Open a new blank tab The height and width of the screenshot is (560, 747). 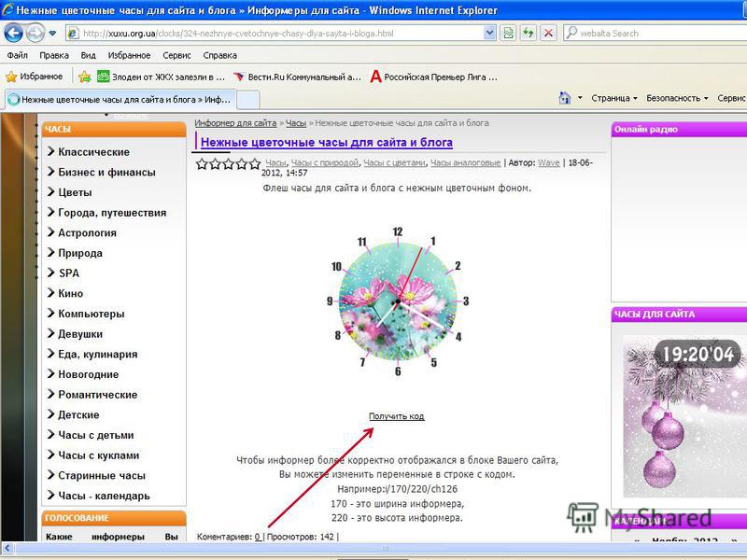(x=248, y=100)
